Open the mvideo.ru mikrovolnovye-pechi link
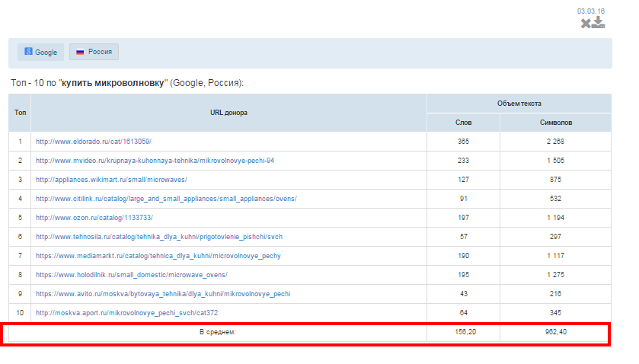 click(x=155, y=161)
